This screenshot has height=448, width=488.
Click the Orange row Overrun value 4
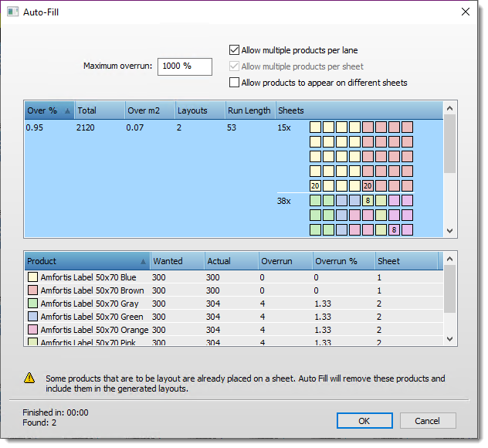click(263, 330)
